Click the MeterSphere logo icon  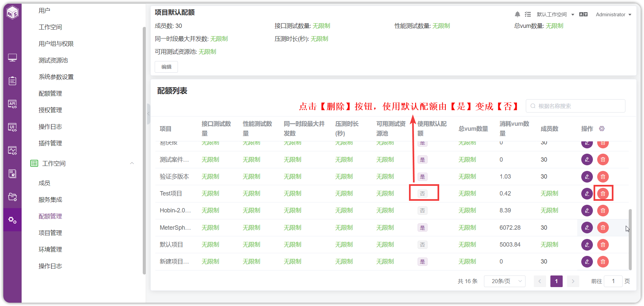click(13, 13)
